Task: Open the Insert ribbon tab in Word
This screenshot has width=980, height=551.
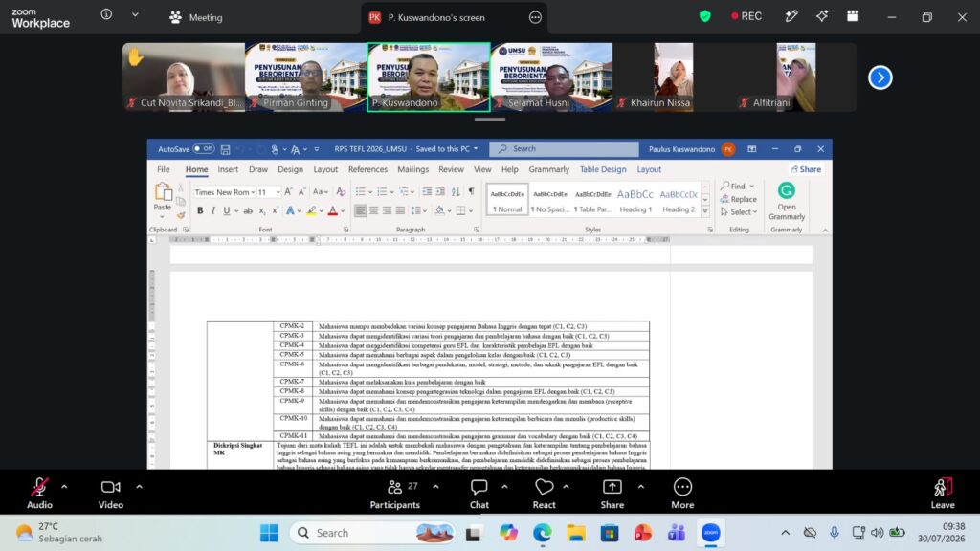Action: (228, 169)
